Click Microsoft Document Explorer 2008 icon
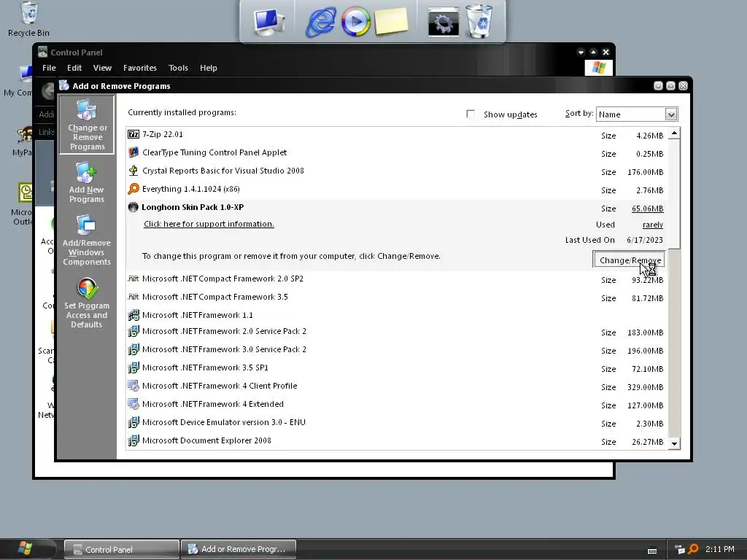 (133, 440)
